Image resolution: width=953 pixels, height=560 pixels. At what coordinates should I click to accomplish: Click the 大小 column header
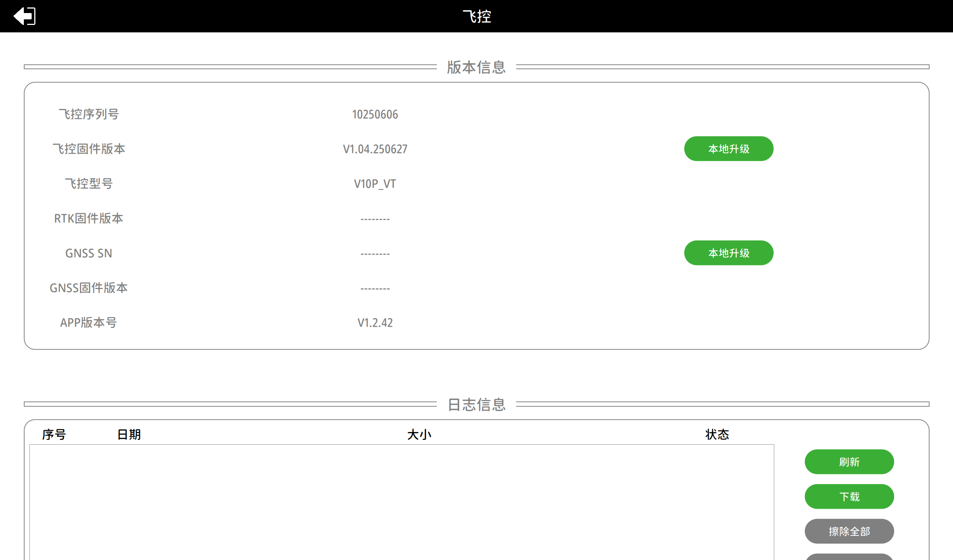[x=419, y=434]
